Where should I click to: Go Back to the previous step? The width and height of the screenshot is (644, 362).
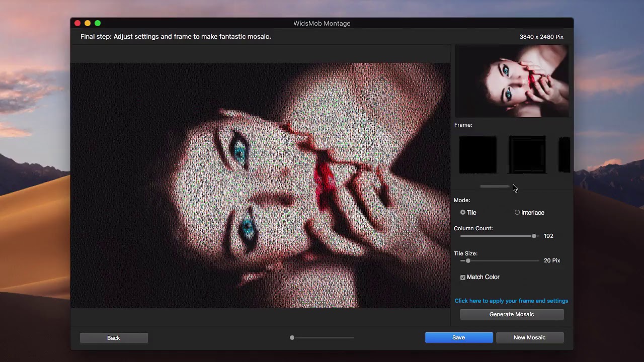pos(114,338)
